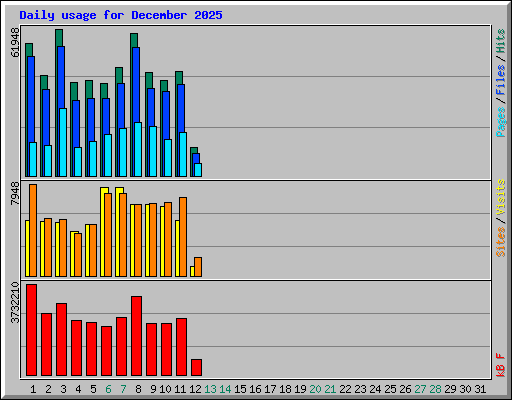Select the red KB bar for day 3
This screenshot has height=400, width=512.
point(61,340)
